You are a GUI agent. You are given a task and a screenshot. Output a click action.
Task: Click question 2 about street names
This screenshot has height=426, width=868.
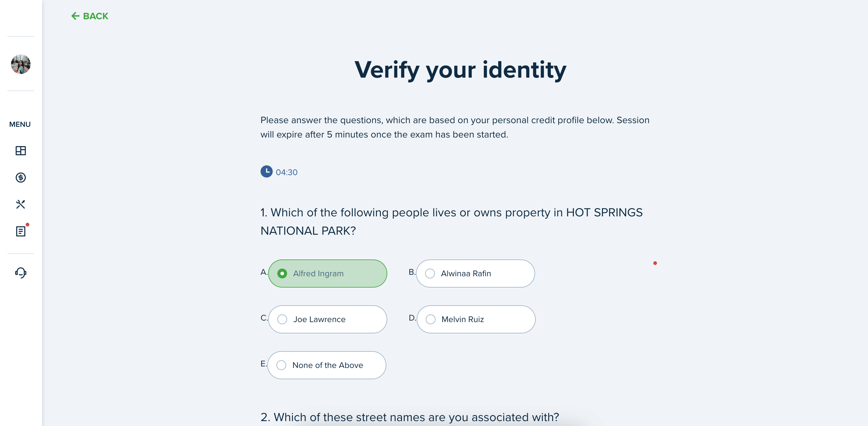409,417
